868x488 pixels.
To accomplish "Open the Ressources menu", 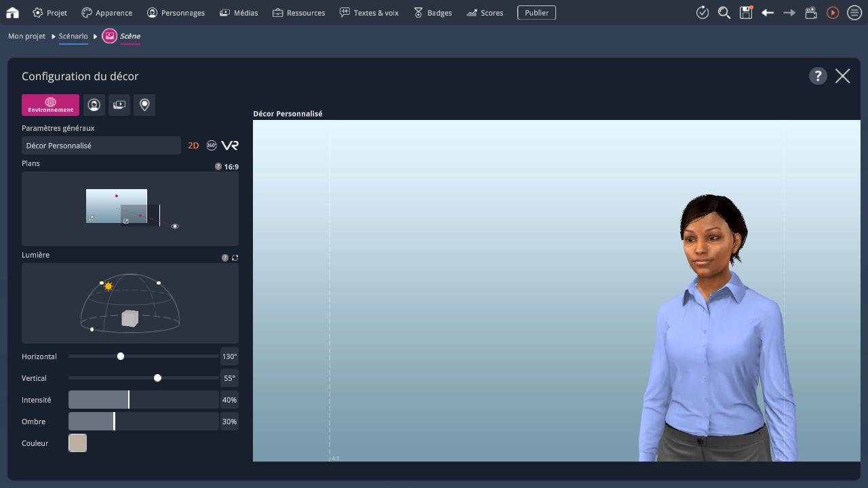I will pyautogui.click(x=298, y=13).
